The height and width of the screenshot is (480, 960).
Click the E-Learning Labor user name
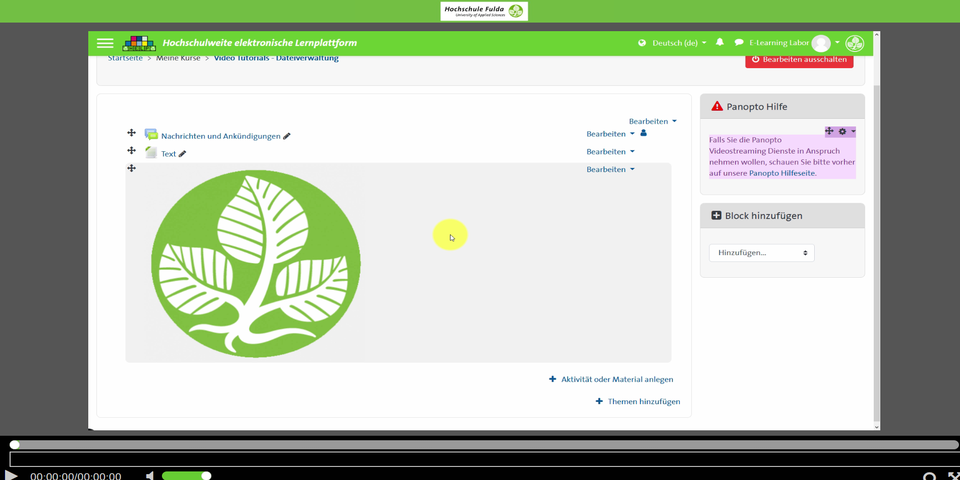click(x=779, y=43)
